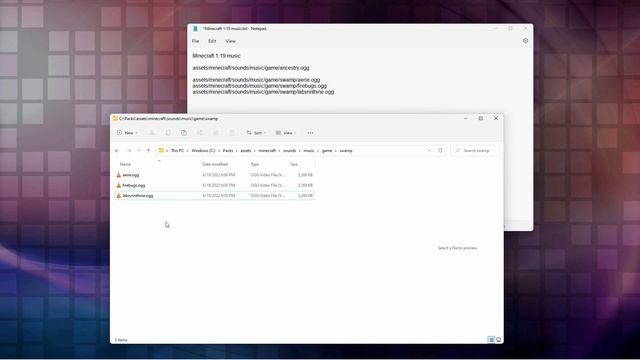Image resolution: width=640 pixels, height=360 pixels.
Task: Click the Refresh icon beside the address bar
Action: pyautogui.click(x=440, y=150)
